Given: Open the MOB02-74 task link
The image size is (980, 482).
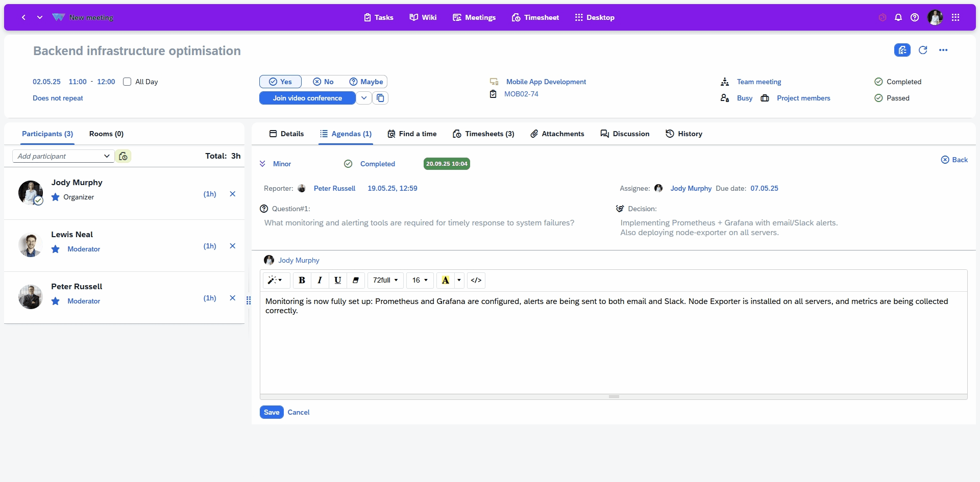Looking at the screenshot, I should 521,94.
